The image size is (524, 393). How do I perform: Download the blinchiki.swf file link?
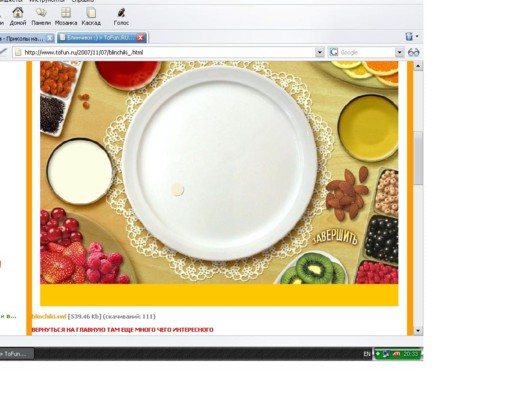coord(49,316)
